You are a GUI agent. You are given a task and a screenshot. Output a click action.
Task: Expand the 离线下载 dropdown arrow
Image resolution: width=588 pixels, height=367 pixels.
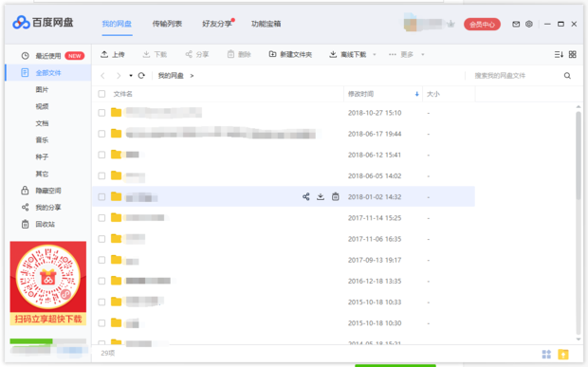tap(374, 55)
